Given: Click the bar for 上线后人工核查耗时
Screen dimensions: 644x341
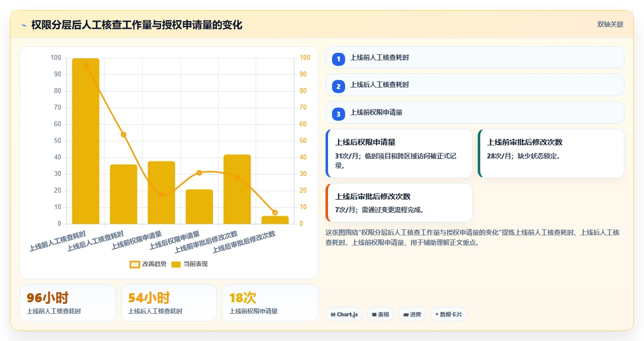Looking at the screenshot, I should (124, 194).
